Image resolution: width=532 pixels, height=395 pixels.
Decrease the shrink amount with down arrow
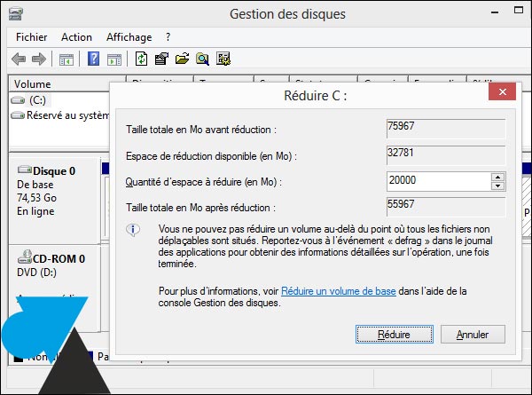(497, 186)
